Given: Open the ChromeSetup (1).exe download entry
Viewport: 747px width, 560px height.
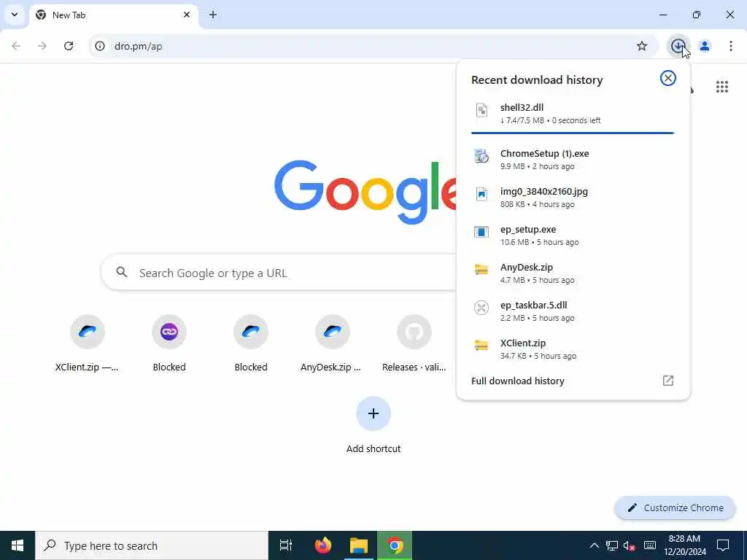Looking at the screenshot, I should click(573, 159).
